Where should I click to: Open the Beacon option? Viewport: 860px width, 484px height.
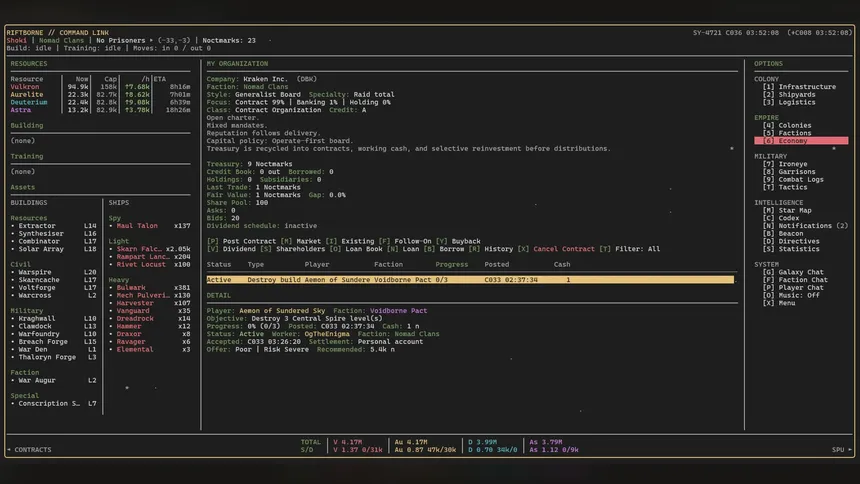click(783, 233)
